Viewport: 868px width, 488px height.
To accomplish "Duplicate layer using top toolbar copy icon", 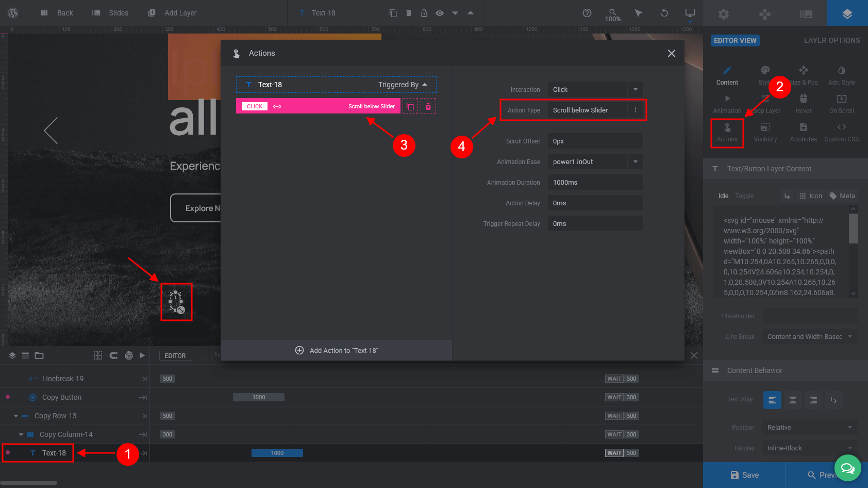I will 393,13.
